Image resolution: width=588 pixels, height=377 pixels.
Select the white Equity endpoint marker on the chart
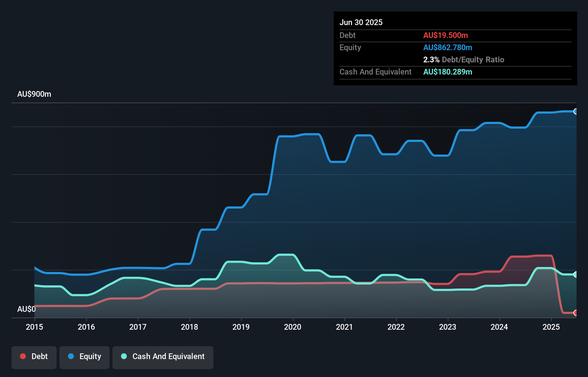click(x=576, y=111)
